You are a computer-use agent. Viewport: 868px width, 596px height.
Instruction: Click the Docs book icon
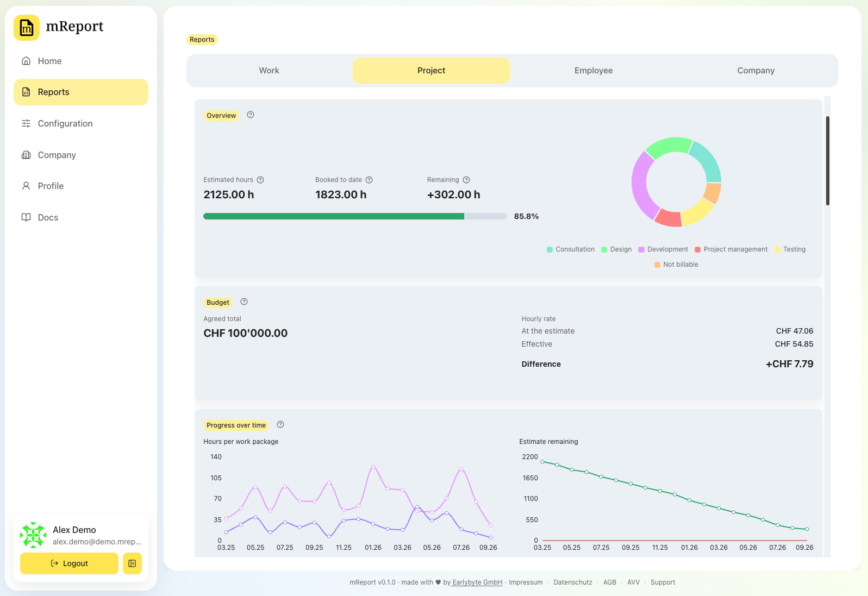coord(26,217)
